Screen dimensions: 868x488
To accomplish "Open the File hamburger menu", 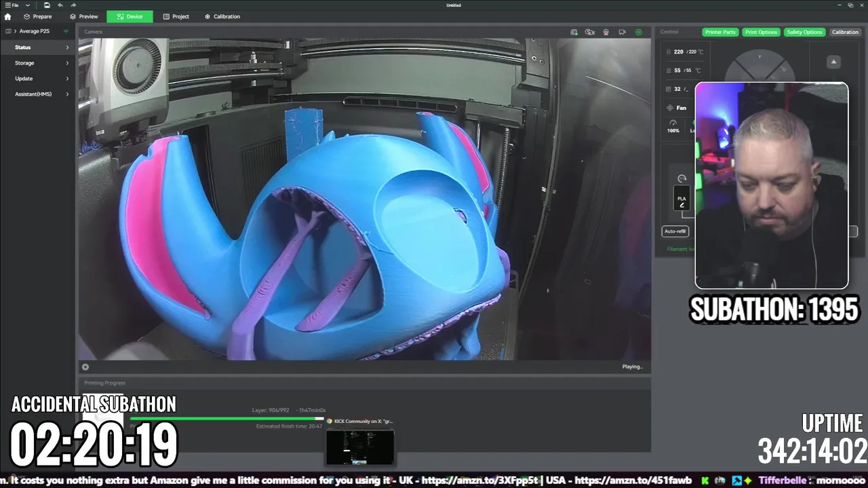I will coord(11,5).
